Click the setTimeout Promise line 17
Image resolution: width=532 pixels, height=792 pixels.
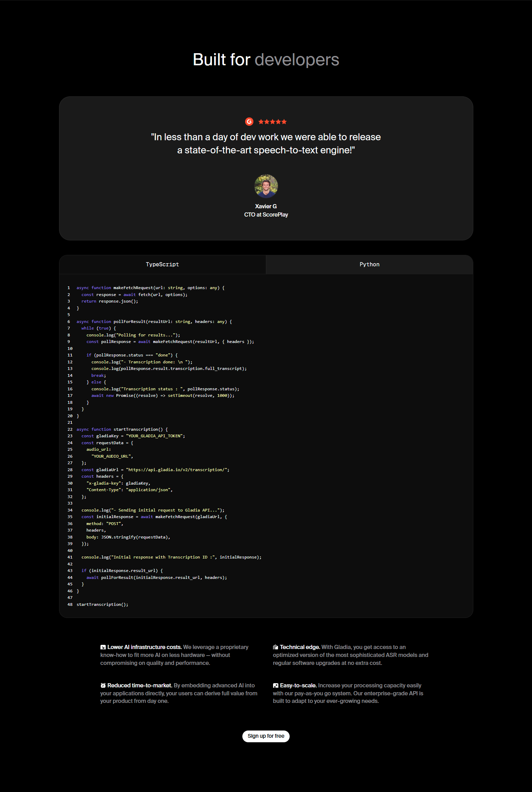point(163,395)
